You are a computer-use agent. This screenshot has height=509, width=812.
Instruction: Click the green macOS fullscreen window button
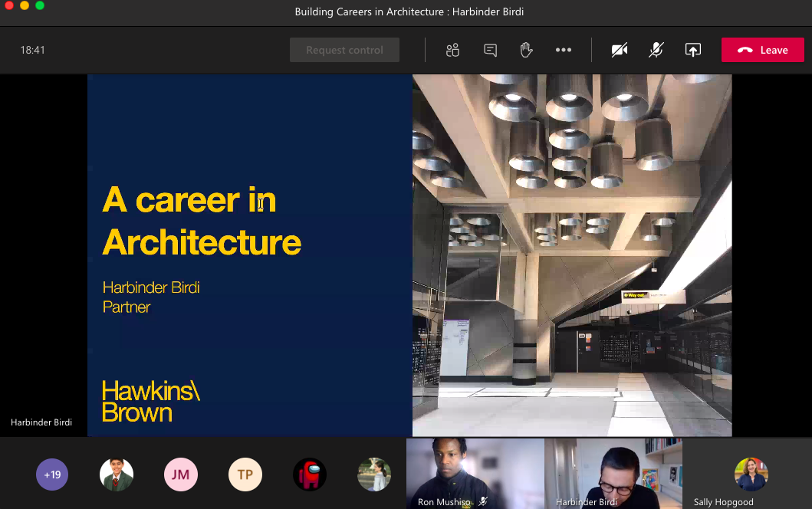point(40,5)
